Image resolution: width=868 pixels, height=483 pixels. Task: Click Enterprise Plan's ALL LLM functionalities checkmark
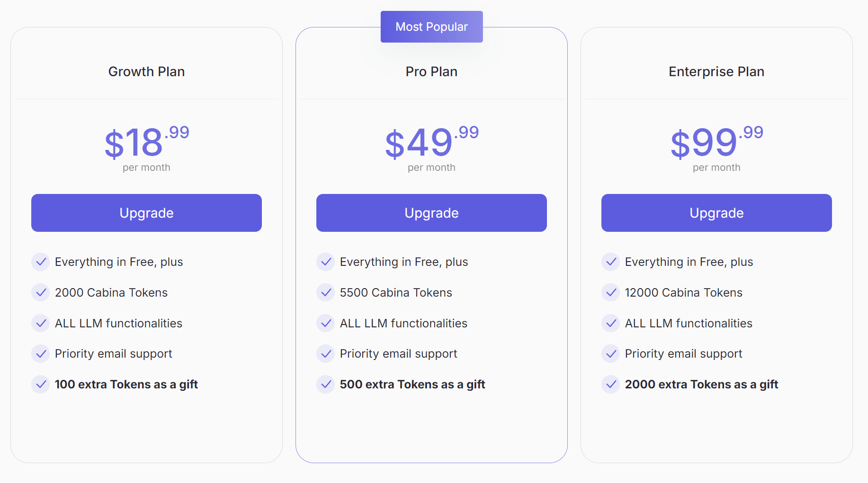(x=611, y=323)
